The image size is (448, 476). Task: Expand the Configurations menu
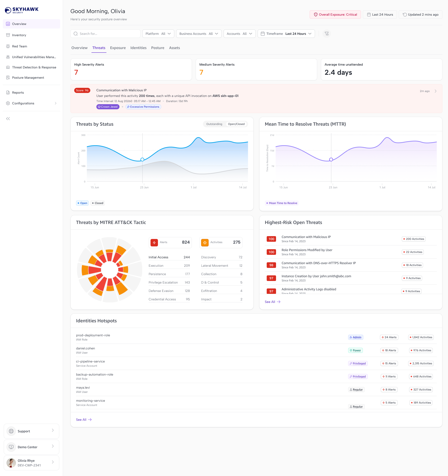click(x=31, y=103)
